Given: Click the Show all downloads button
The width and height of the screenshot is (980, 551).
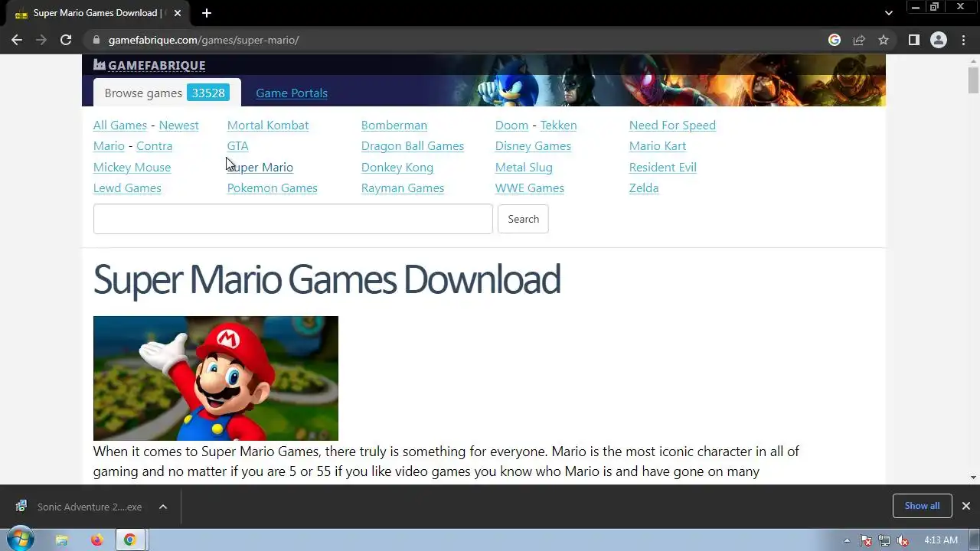Looking at the screenshot, I should click(x=922, y=506).
